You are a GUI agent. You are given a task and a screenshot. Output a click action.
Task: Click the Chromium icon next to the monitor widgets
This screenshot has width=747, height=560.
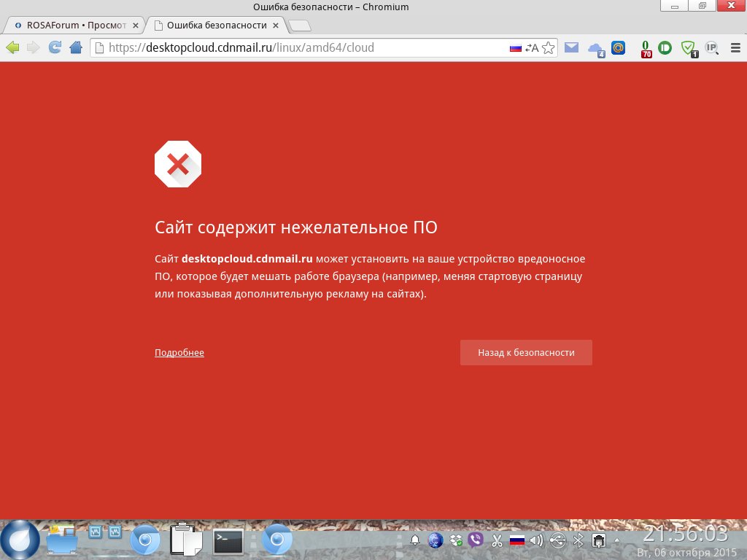tap(145, 540)
